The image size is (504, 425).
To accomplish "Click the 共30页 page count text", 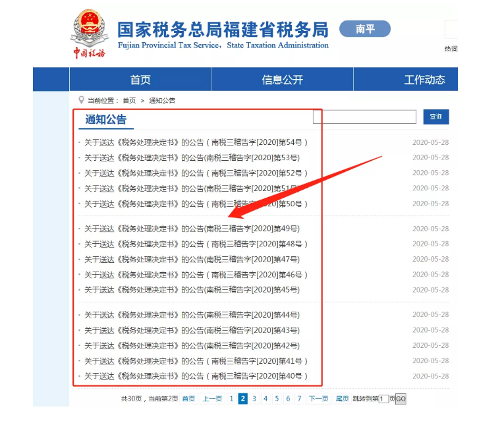I will pyautogui.click(x=131, y=399).
